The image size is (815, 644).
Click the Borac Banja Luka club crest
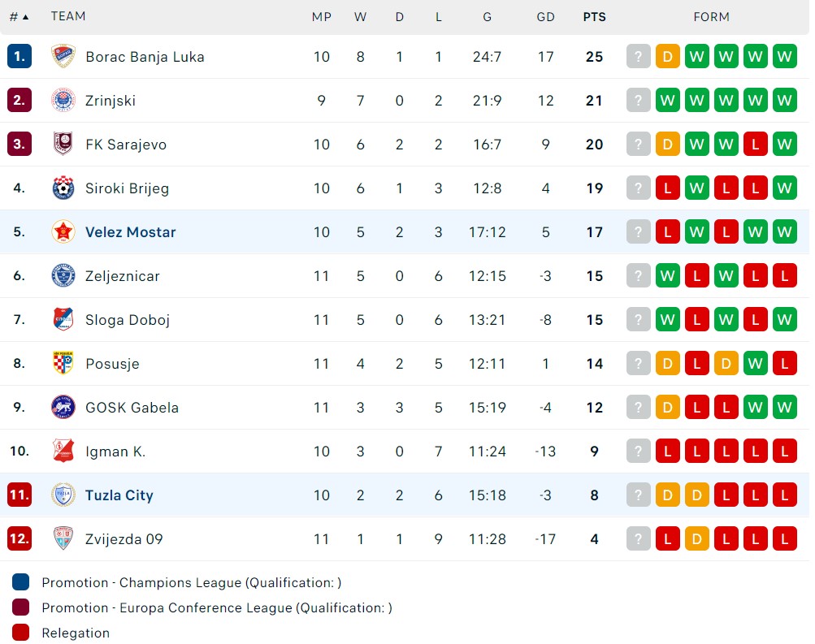63,57
